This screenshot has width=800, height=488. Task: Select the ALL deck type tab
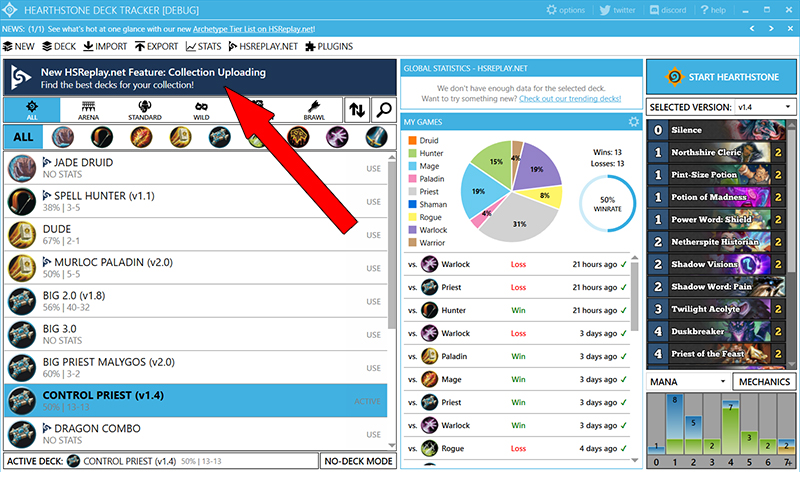point(32,110)
